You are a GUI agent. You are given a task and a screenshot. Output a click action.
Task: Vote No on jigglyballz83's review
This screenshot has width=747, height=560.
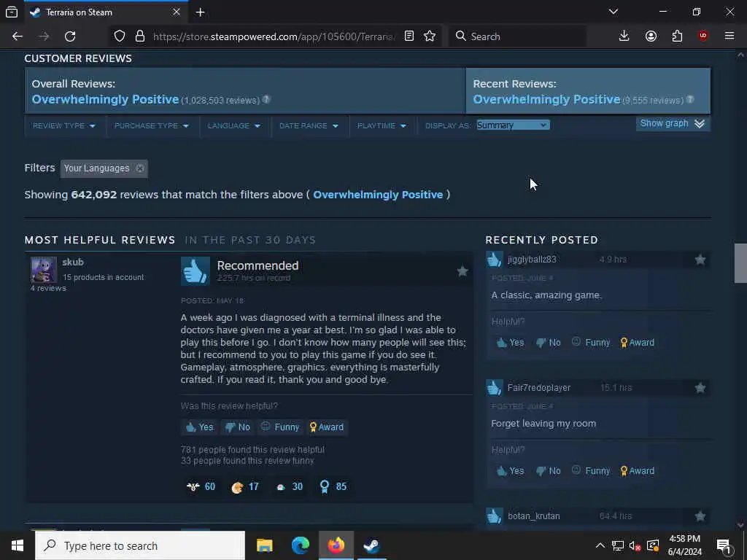pyautogui.click(x=549, y=343)
